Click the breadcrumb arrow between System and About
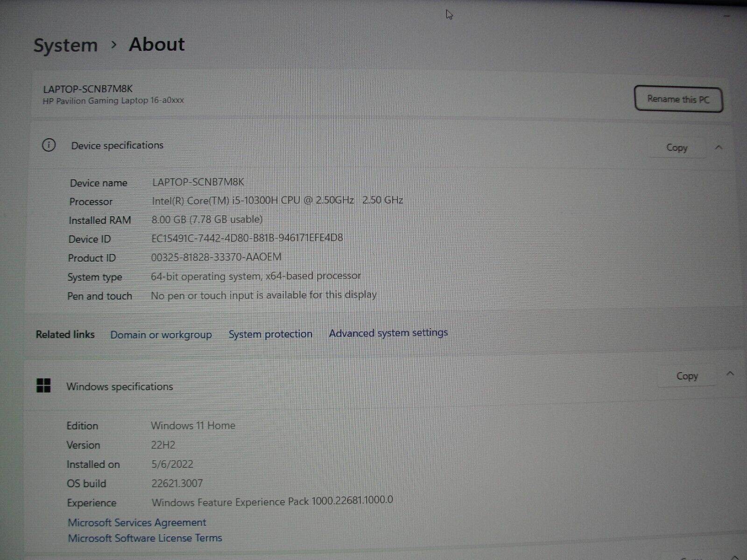This screenshot has height=560, width=747. [113, 45]
